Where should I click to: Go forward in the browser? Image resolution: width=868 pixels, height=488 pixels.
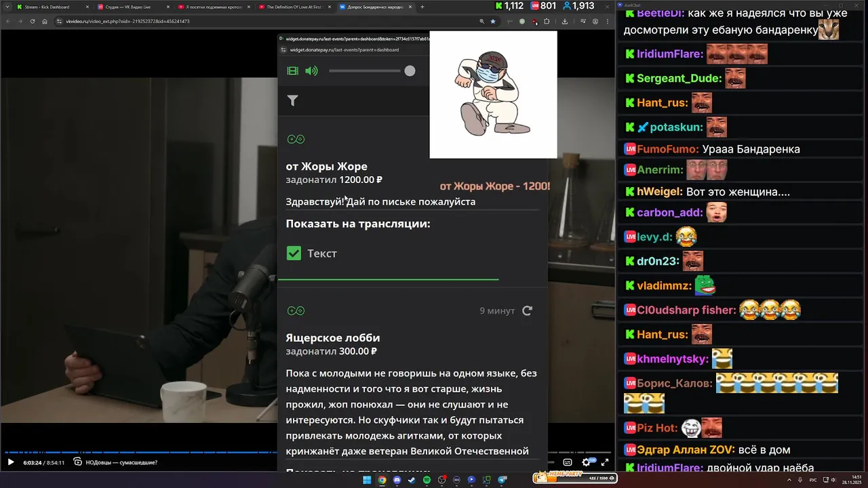20,21
